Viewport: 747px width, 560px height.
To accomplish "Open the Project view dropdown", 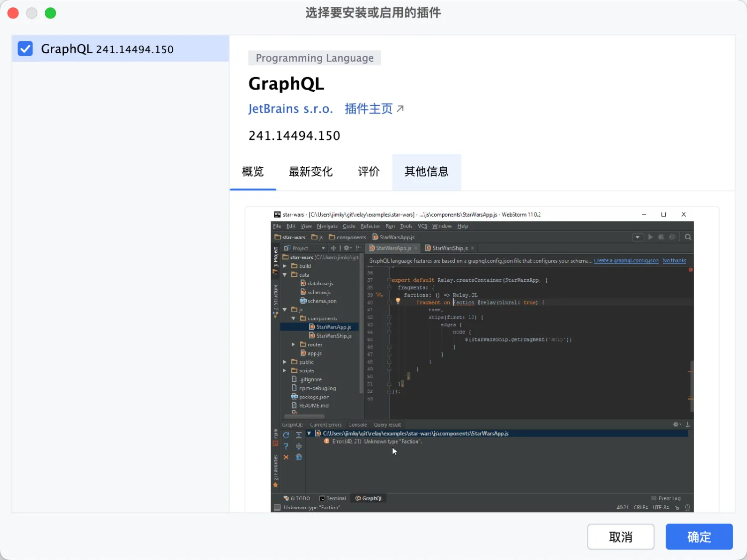I will point(323,248).
